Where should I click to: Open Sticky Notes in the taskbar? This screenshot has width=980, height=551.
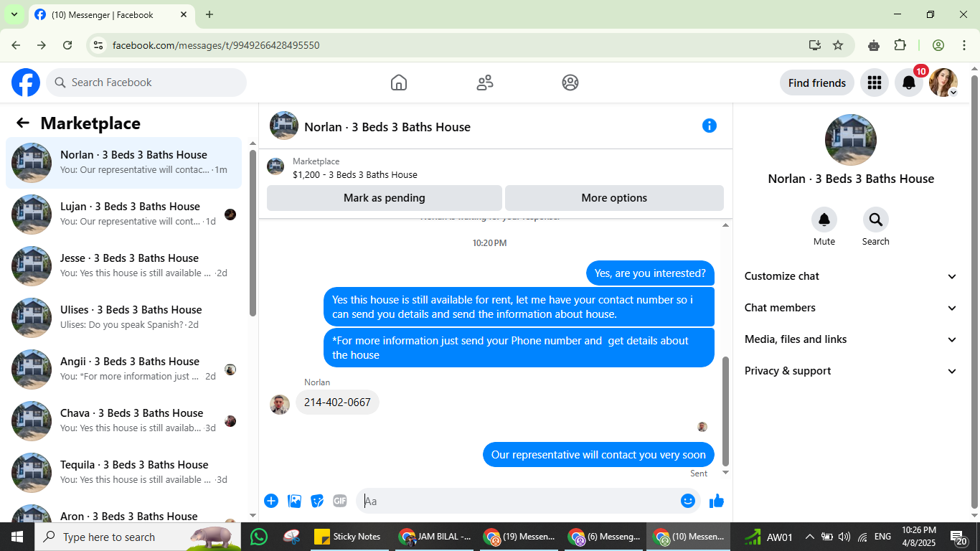(347, 537)
